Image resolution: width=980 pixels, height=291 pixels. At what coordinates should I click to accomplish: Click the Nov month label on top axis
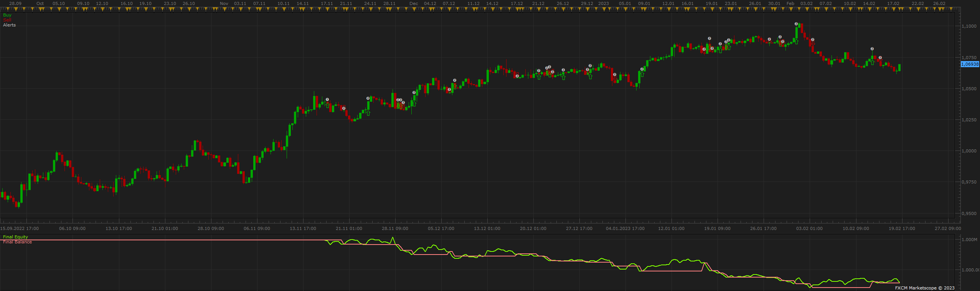[x=224, y=3]
